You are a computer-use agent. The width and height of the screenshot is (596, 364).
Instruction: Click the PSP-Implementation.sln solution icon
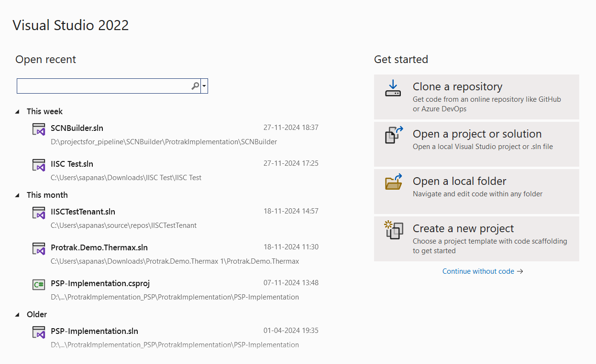[x=38, y=332]
